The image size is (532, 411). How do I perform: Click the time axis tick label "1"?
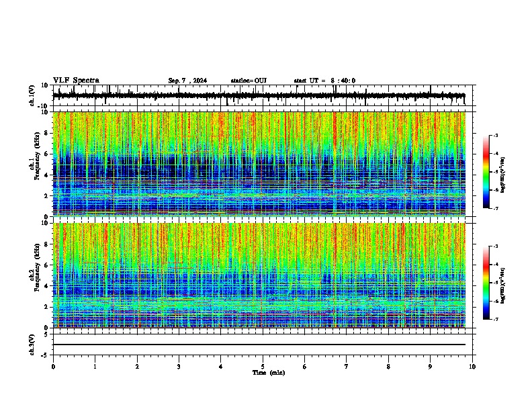click(95, 367)
